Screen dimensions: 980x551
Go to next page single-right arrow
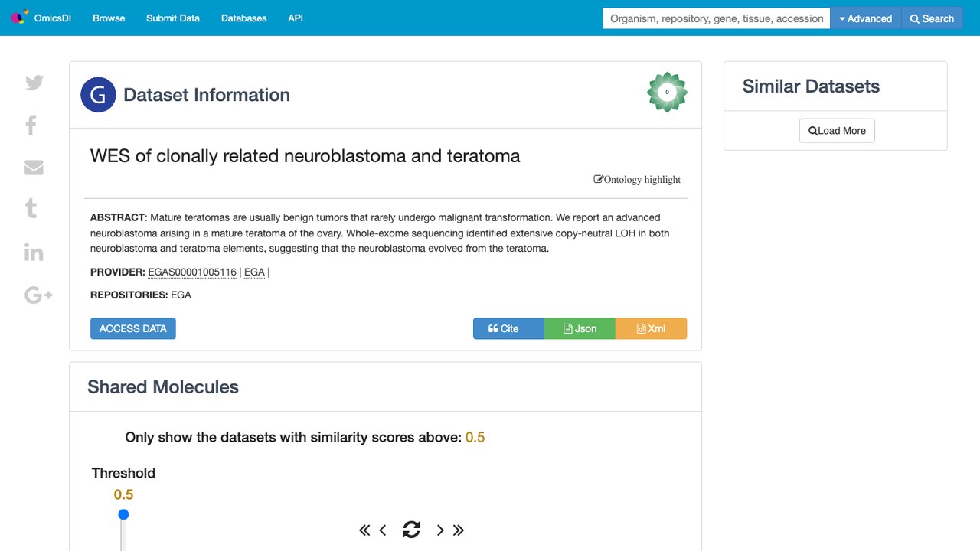[x=440, y=530]
